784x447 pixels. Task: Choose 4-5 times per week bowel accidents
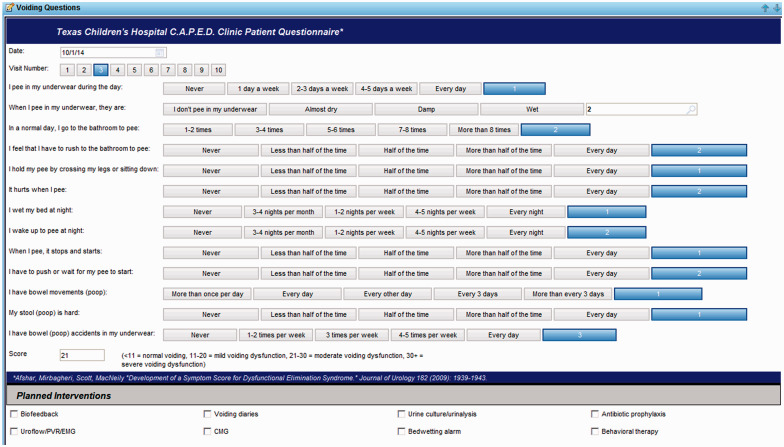pyautogui.click(x=428, y=334)
